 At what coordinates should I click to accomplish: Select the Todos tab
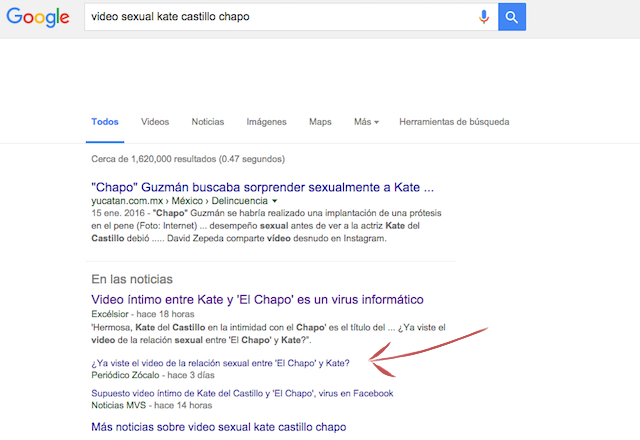click(105, 122)
